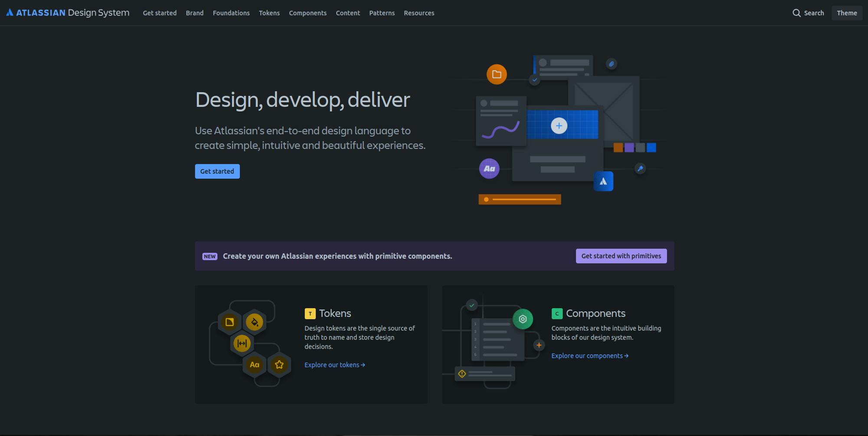The image size is (868, 436).
Task: Click the blue color swatch in illustration
Action: 651,148
